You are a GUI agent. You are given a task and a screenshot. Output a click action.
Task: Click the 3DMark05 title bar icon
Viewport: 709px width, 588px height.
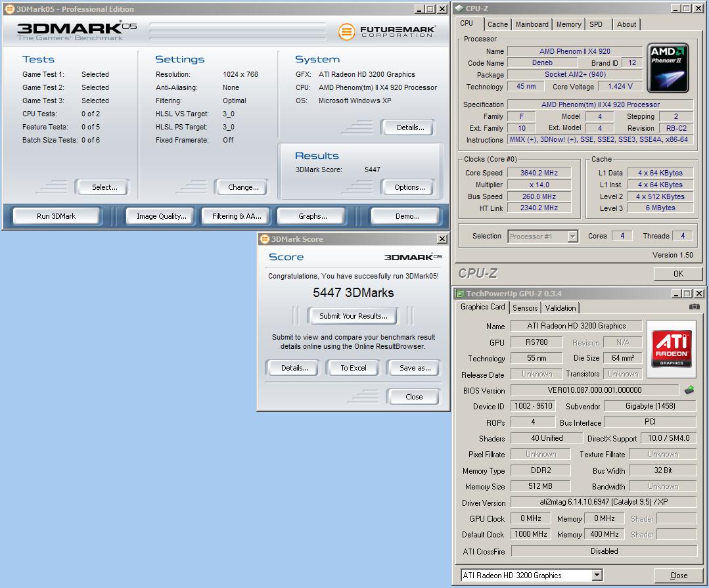9,9
